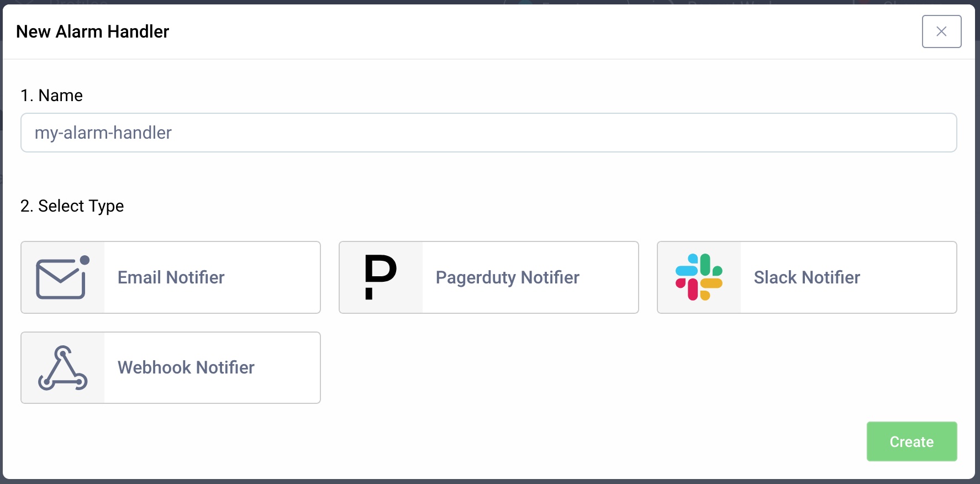
Task: Click the colorful Slack logo icon
Action: (x=699, y=277)
